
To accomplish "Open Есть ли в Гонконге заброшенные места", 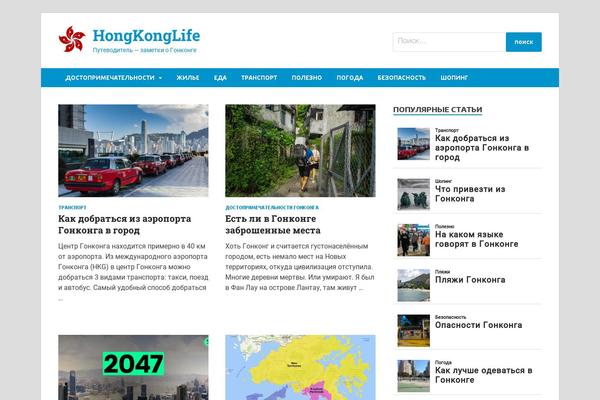I will point(273,225).
